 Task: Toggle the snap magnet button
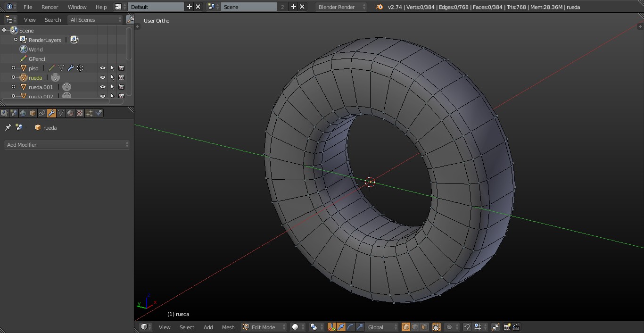(467, 327)
